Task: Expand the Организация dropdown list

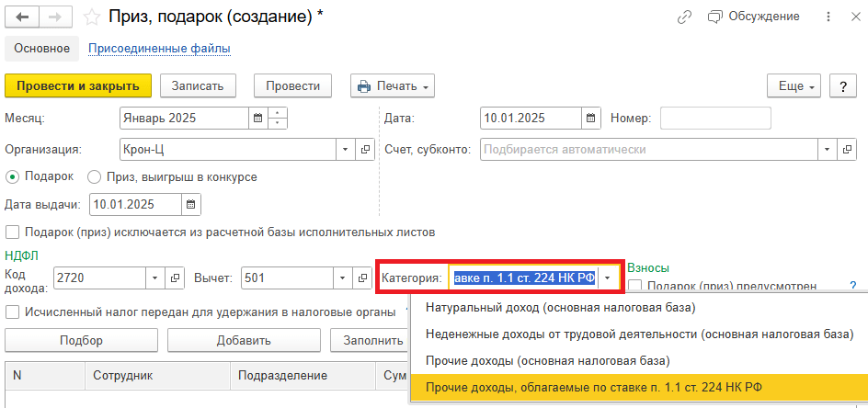Action: pyautogui.click(x=346, y=149)
